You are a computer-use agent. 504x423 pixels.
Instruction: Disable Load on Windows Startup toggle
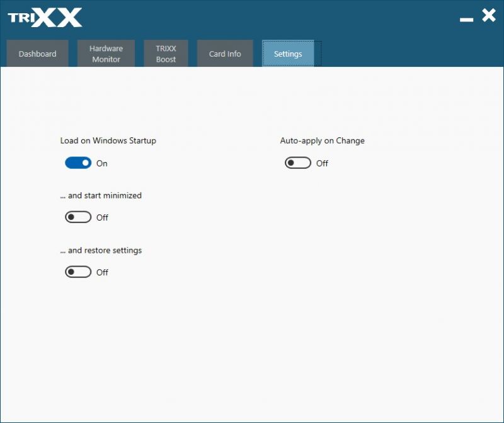(x=78, y=163)
